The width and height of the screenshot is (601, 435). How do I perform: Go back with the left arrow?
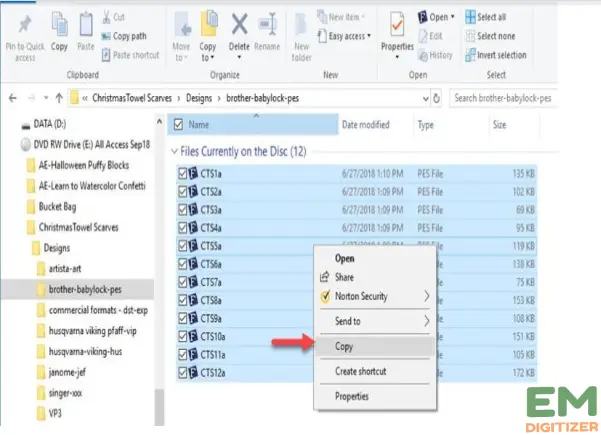13,98
